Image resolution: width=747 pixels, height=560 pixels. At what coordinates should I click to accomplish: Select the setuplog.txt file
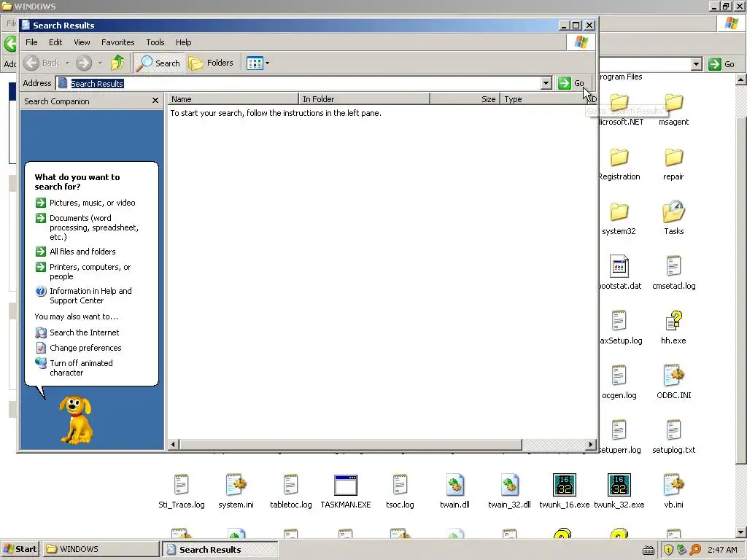pos(673,437)
